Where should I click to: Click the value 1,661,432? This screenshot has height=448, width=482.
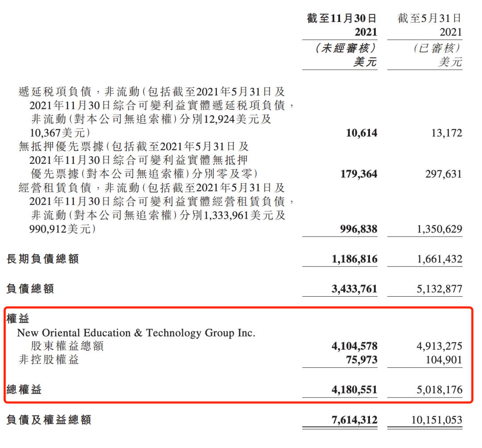tap(439, 259)
